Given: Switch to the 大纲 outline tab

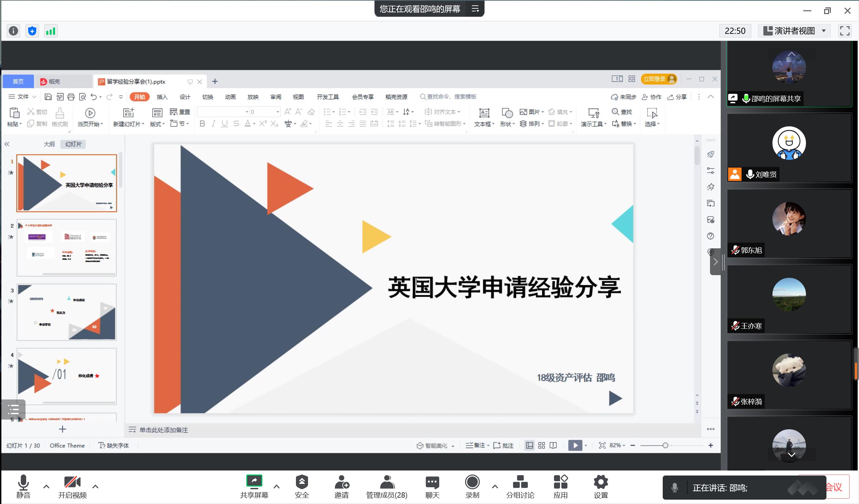Looking at the screenshot, I should [49, 144].
